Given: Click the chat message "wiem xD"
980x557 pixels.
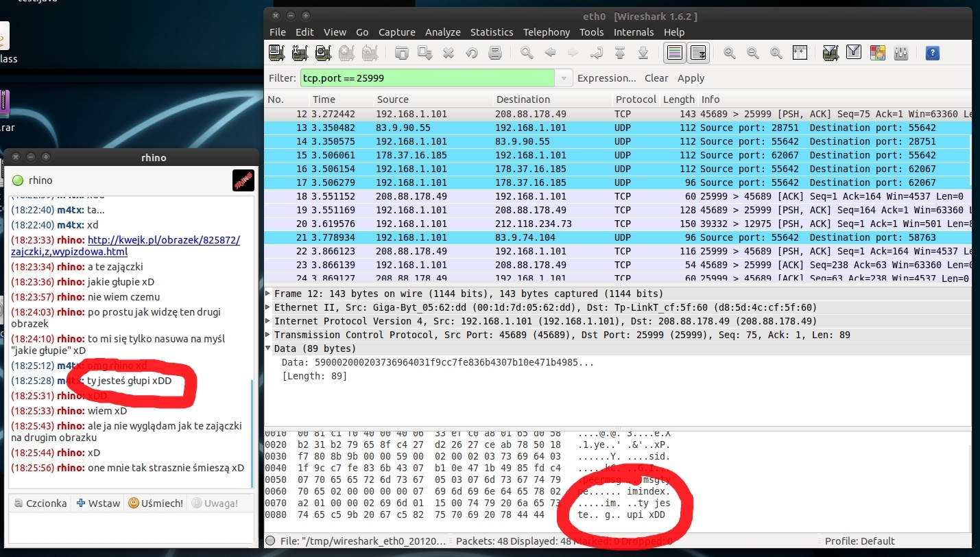Looking at the screenshot, I should (107, 411).
